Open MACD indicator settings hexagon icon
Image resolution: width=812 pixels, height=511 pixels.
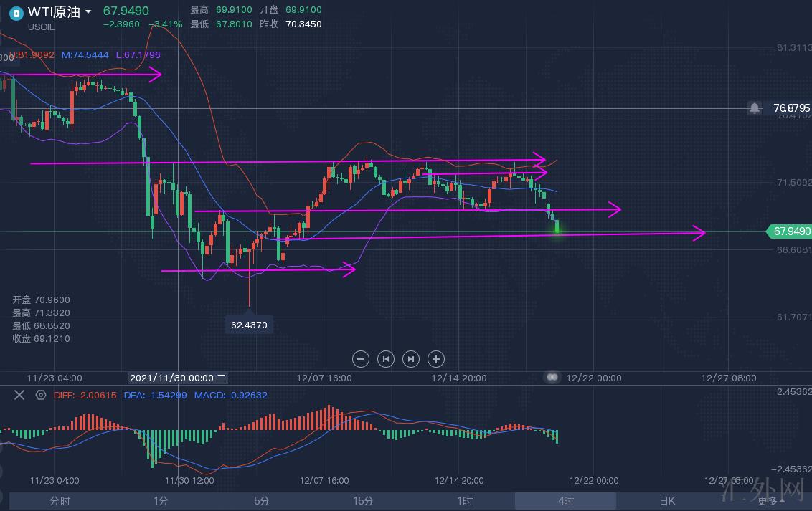tap(41, 395)
